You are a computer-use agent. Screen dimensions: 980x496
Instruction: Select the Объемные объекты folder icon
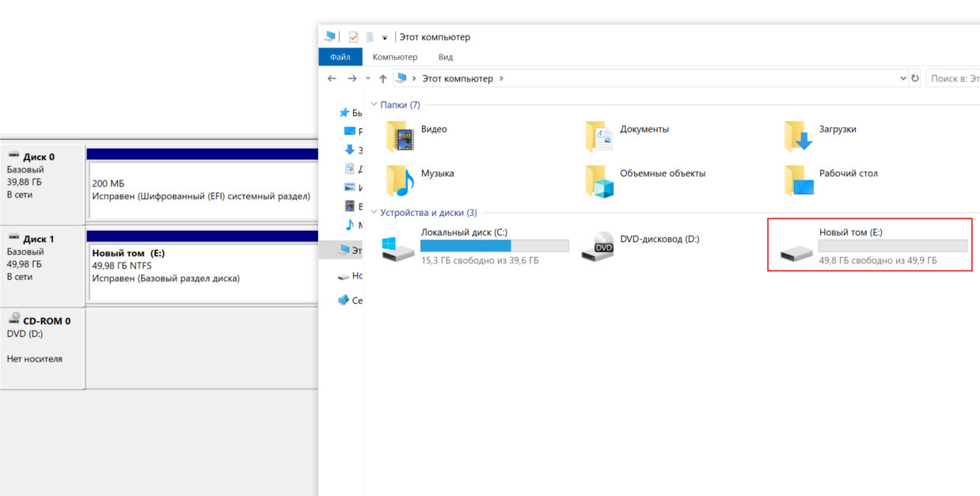[599, 180]
